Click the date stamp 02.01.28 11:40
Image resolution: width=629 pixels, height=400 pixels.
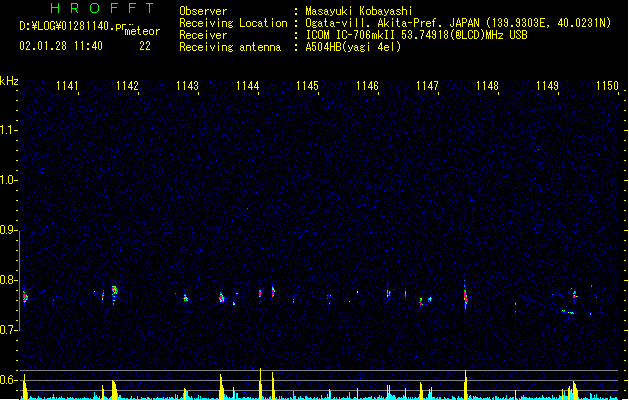[61, 46]
